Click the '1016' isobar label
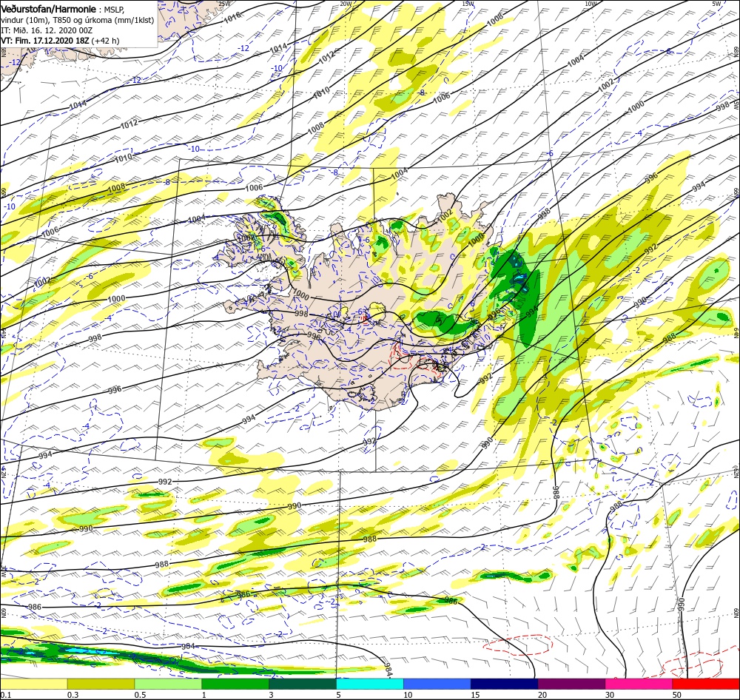This screenshot has width=740, height=700. (232, 18)
